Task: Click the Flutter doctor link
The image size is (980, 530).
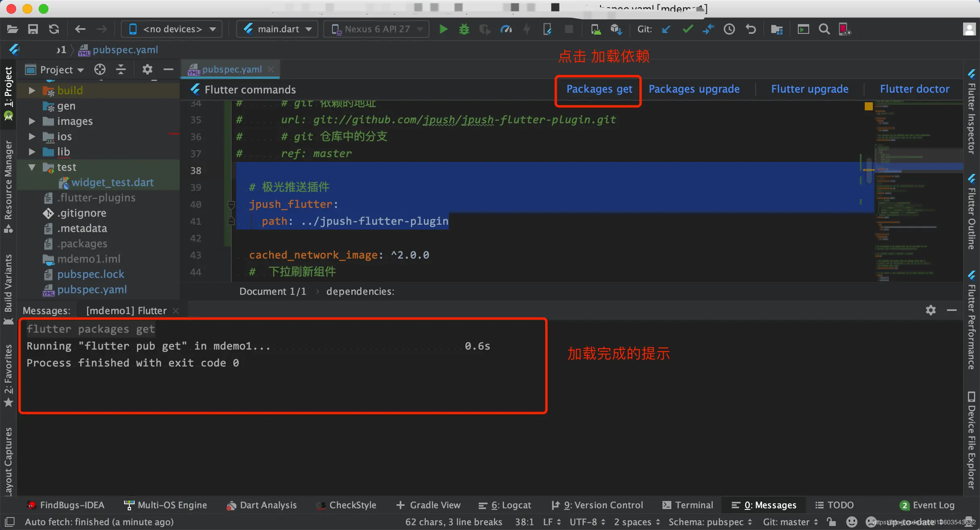Action: click(x=914, y=89)
